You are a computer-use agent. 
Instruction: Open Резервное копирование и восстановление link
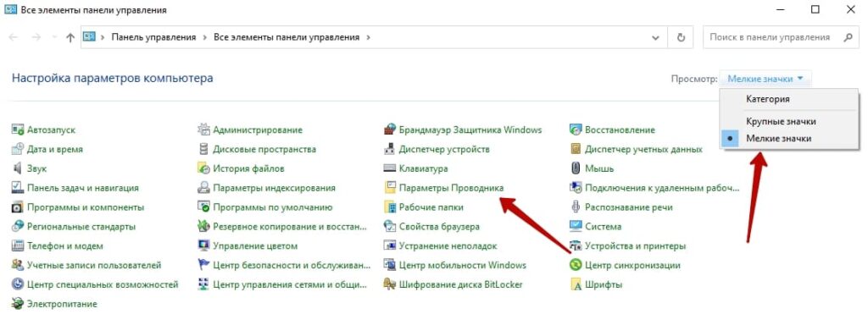coord(290,227)
